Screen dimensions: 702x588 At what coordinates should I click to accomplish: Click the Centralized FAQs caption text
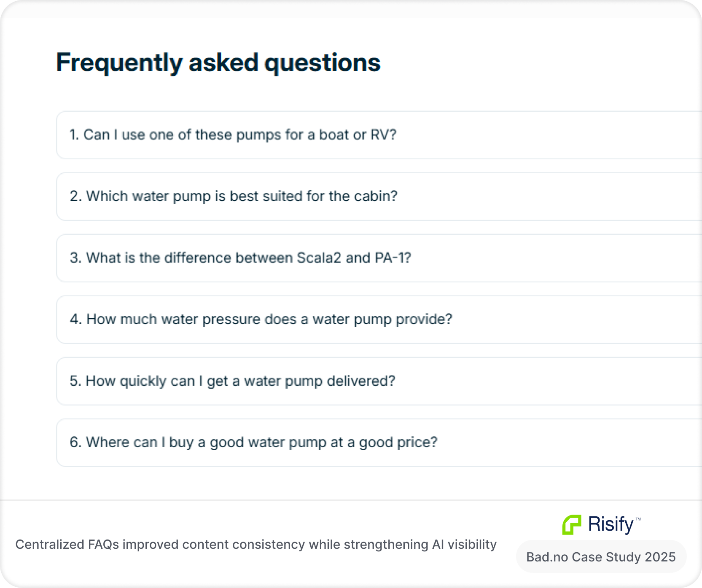[x=256, y=545]
